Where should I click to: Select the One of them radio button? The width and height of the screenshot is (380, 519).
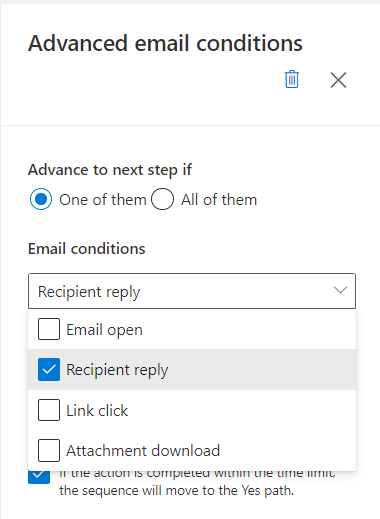(x=41, y=199)
